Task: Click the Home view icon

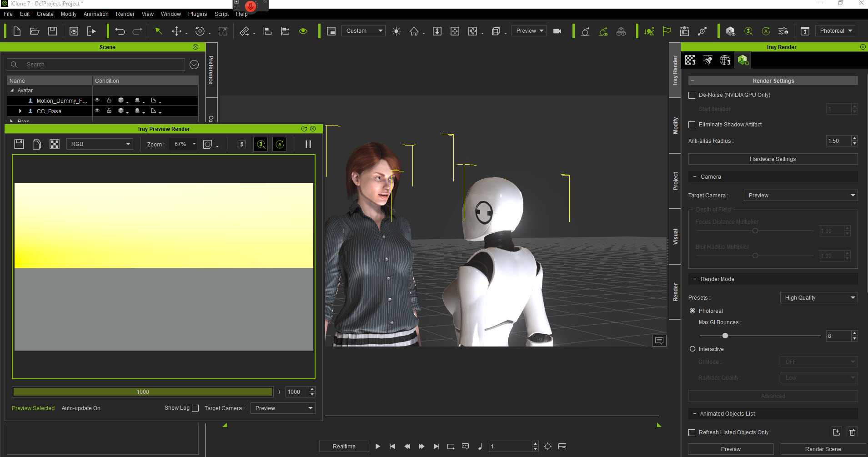Action: (x=414, y=31)
